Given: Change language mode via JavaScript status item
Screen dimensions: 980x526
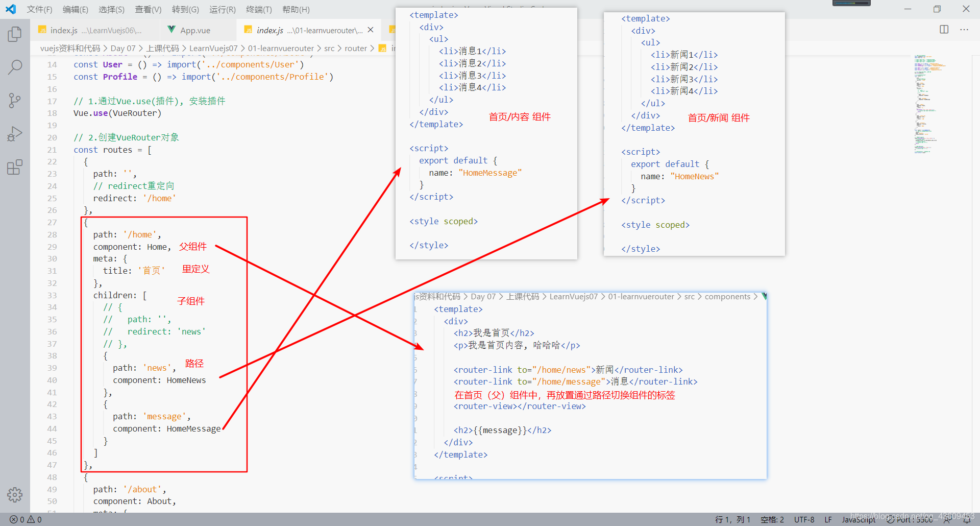Looking at the screenshot, I should 859,519.
